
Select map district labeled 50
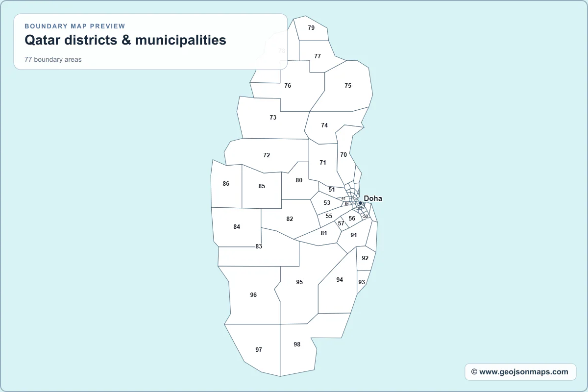366,216
